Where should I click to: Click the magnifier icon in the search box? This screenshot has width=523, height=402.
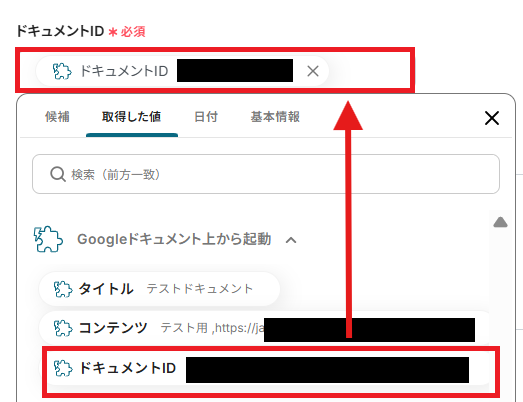click(58, 174)
